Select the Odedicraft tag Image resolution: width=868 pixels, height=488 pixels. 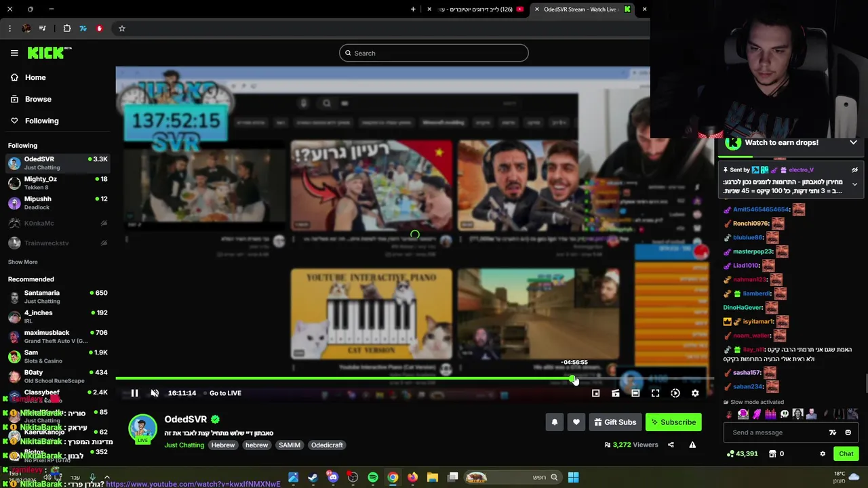tap(327, 445)
